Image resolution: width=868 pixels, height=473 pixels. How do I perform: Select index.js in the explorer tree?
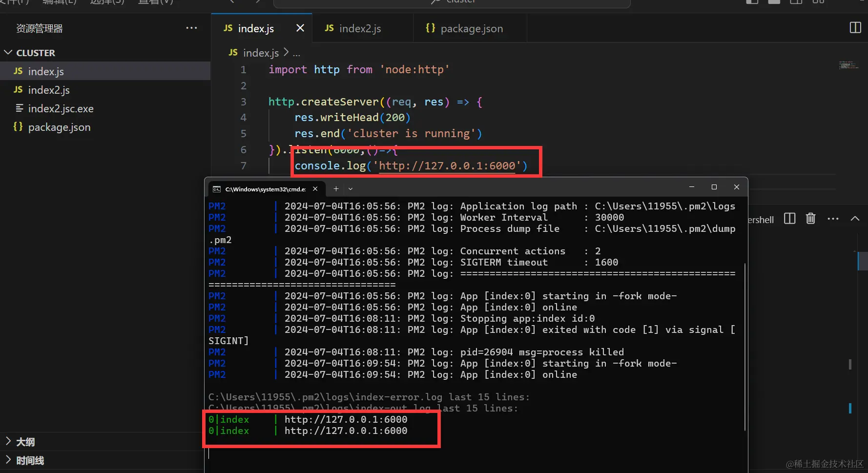click(x=105, y=71)
